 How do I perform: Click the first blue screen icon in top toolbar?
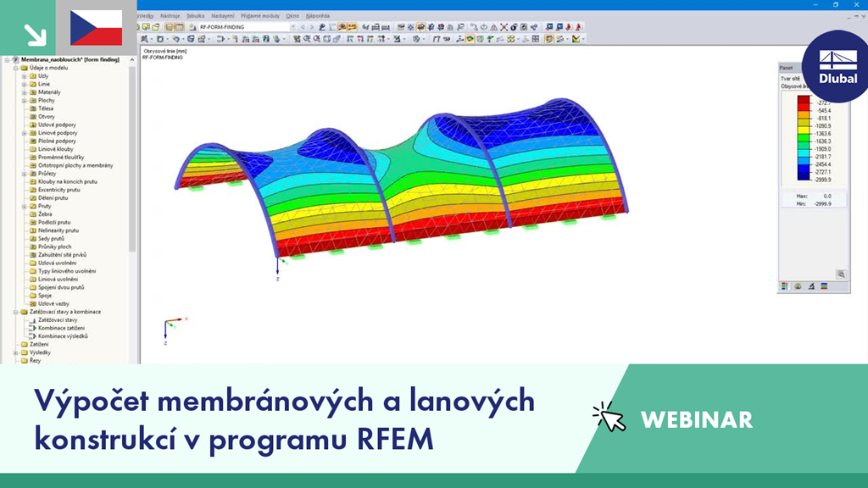pos(549,26)
